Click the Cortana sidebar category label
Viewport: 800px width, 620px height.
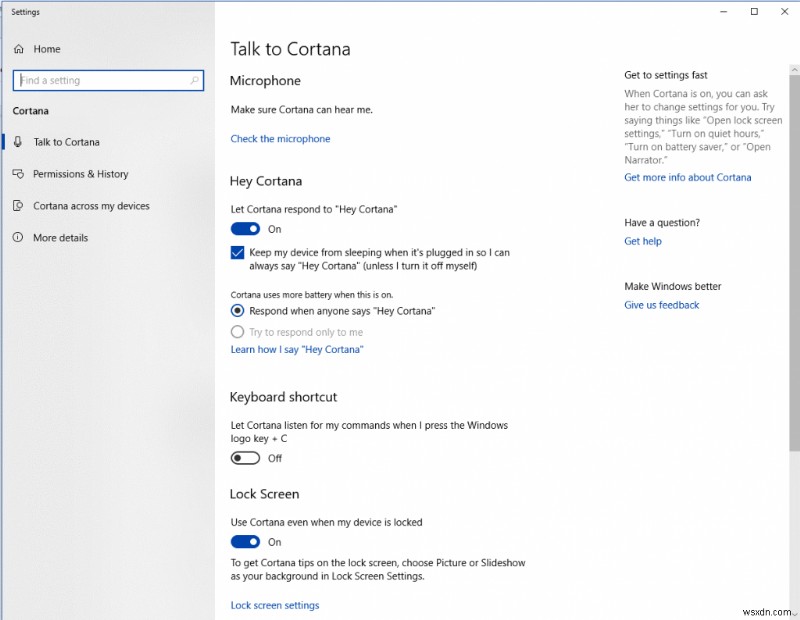pos(31,111)
